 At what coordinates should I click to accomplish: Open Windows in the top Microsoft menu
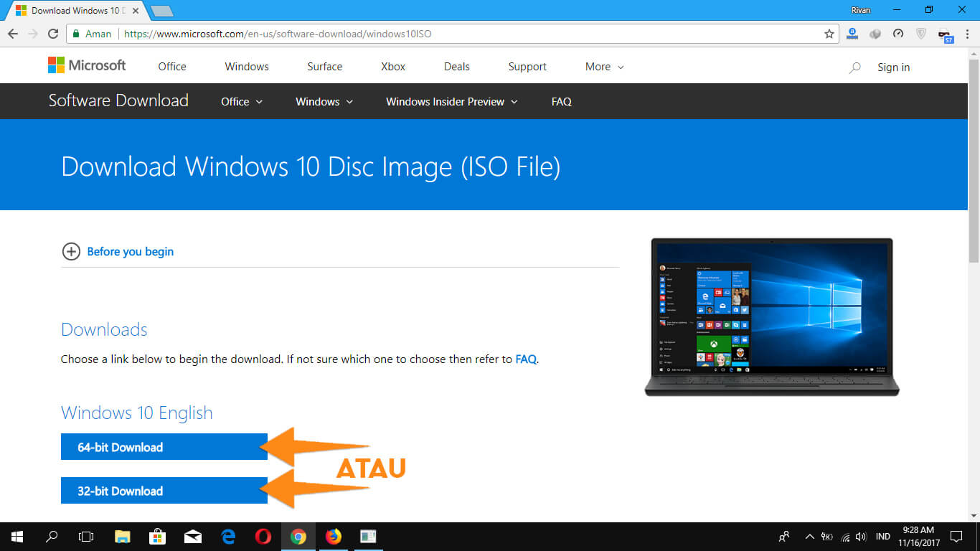247,67
